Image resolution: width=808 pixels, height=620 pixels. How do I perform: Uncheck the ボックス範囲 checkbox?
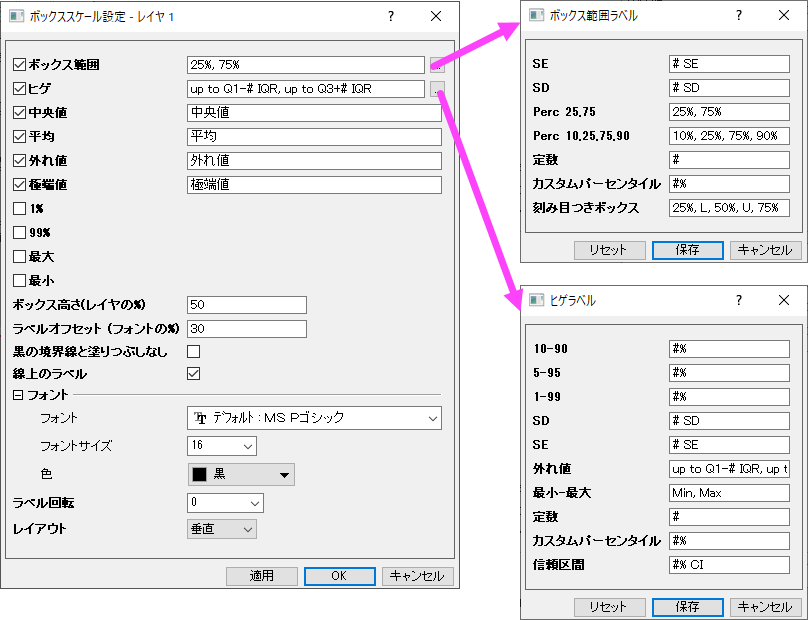click(20, 65)
